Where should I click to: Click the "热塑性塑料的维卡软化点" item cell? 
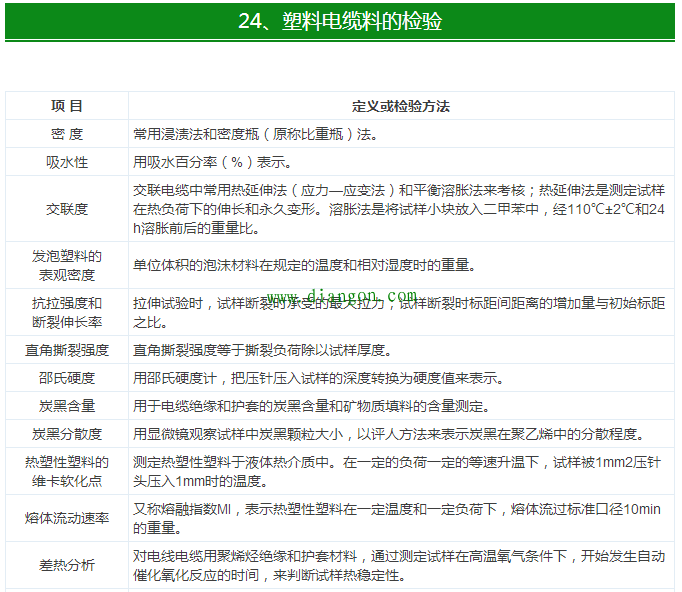(67, 471)
